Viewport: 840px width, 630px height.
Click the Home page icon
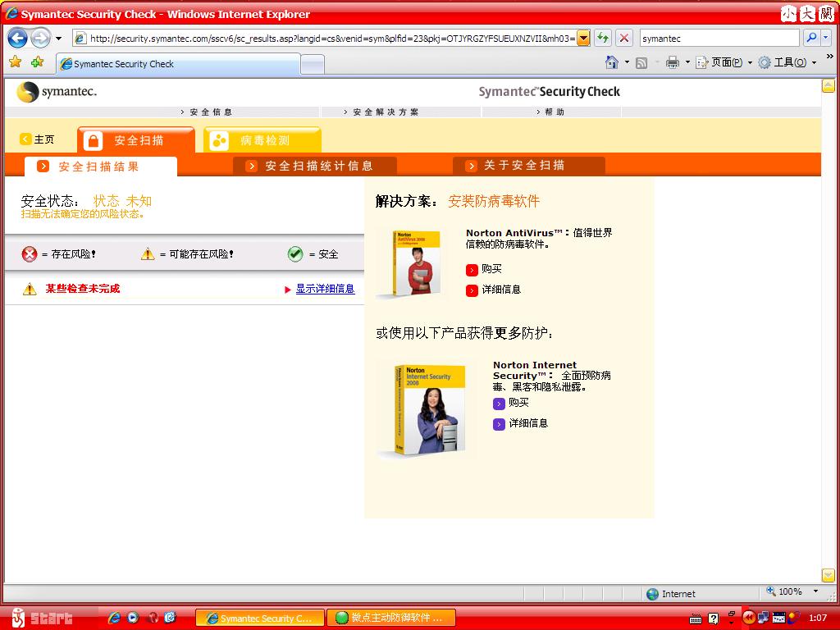point(612,62)
